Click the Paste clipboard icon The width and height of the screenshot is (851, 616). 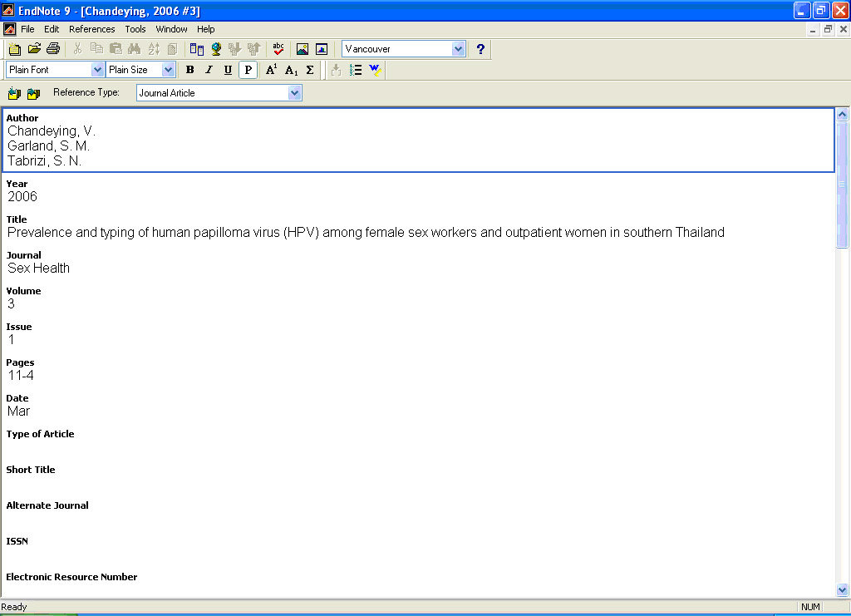(x=116, y=49)
